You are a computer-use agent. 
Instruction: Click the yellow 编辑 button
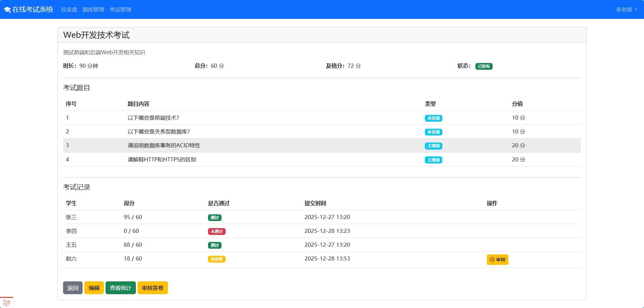tap(94, 288)
